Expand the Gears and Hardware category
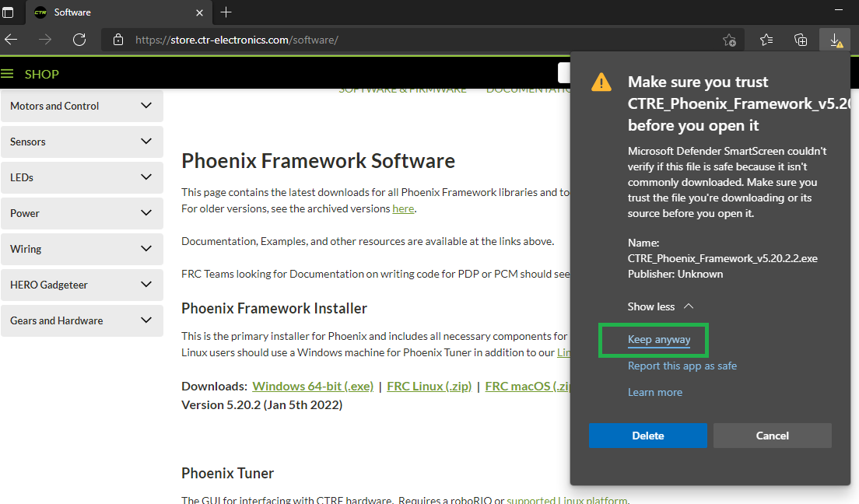 tap(82, 320)
